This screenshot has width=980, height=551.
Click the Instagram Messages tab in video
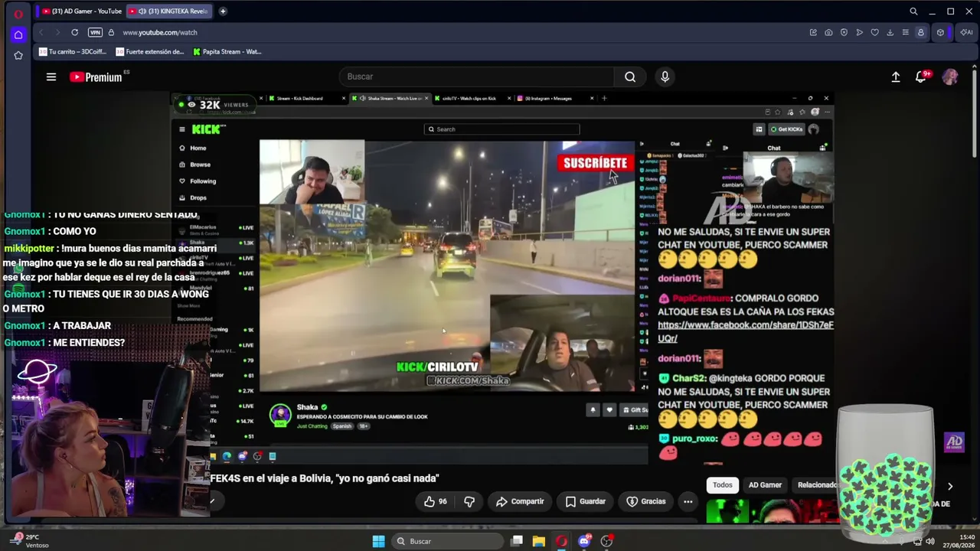coord(555,98)
